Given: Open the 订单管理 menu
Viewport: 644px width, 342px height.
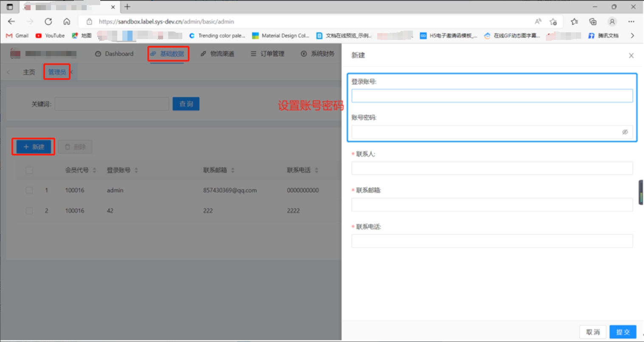Looking at the screenshot, I should pos(268,54).
